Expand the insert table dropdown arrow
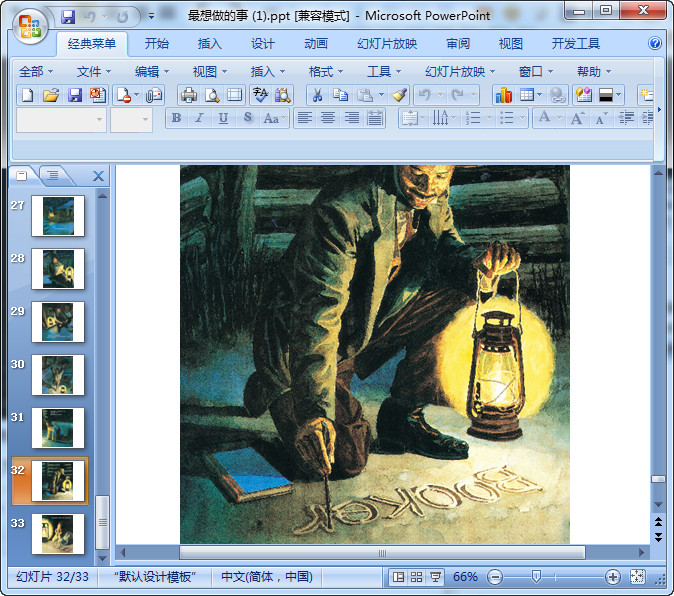674x596 pixels. point(539,95)
